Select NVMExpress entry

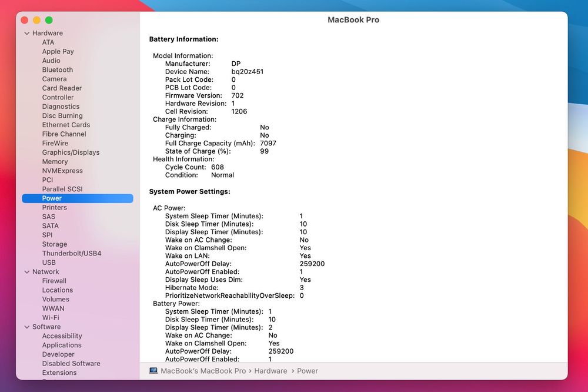coord(62,171)
